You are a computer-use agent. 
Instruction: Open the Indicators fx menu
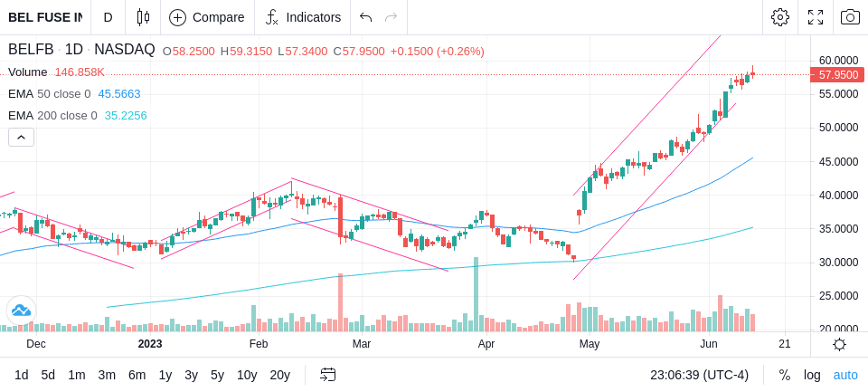click(303, 17)
